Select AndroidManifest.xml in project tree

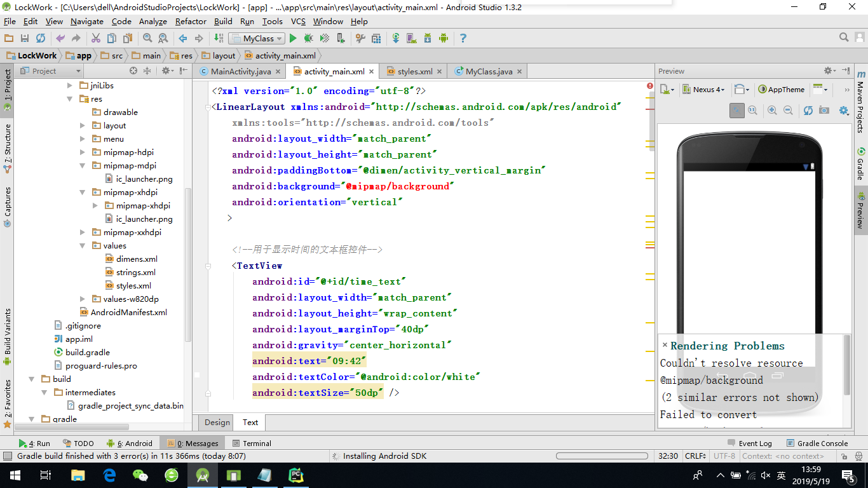(x=123, y=313)
